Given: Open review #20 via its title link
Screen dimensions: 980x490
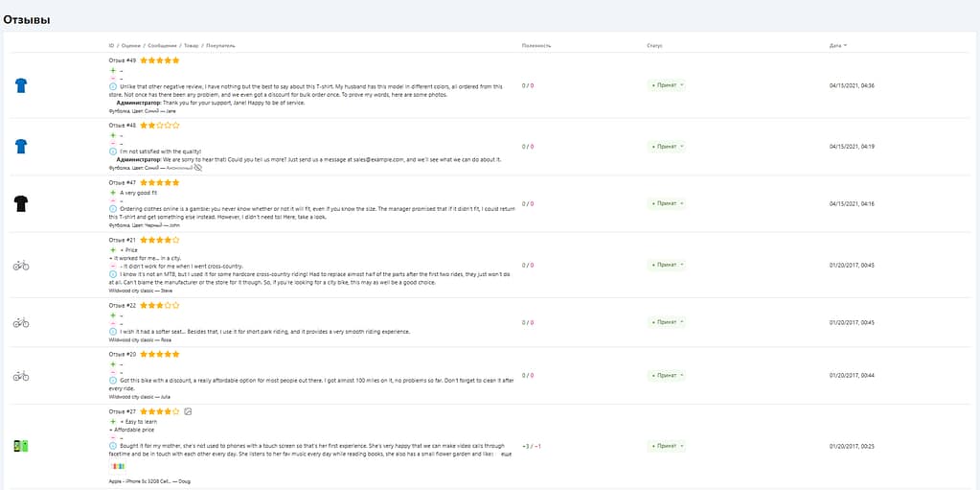Looking at the screenshot, I should pos(123,354).
